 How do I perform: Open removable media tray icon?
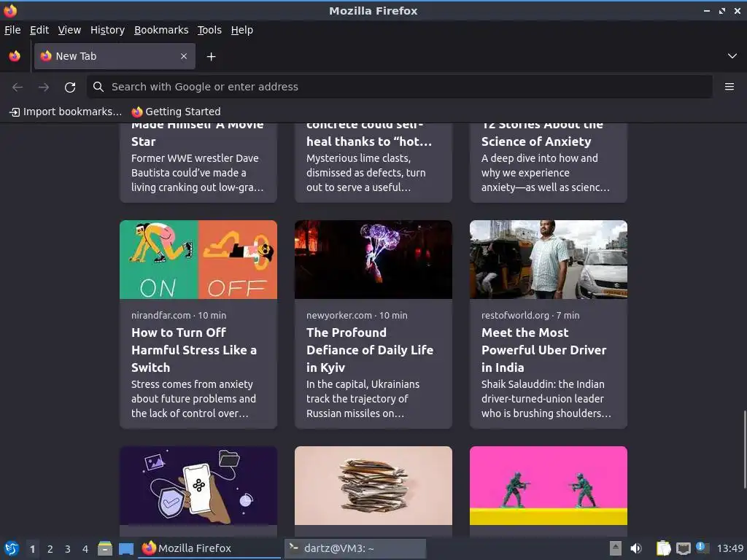(616, 548)
